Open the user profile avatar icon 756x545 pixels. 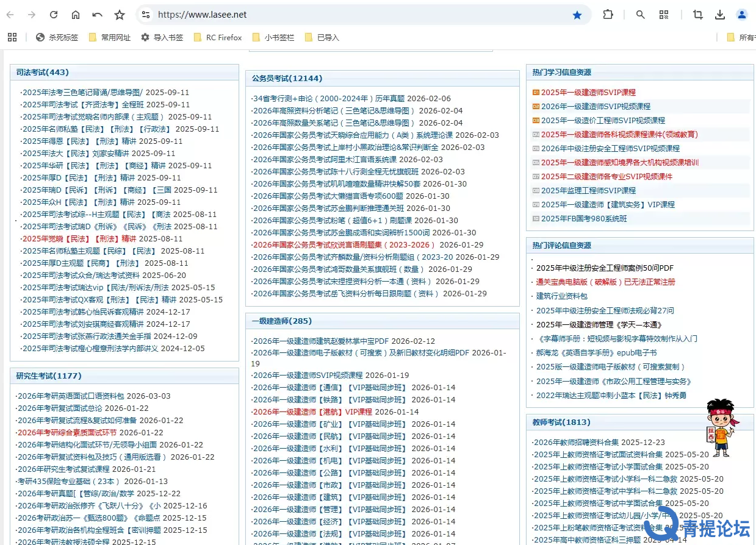742,15
